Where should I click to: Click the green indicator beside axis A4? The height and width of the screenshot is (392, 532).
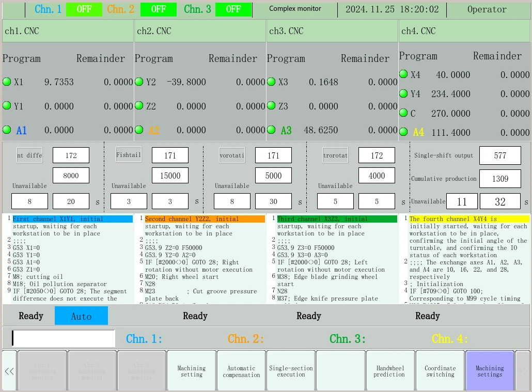(403, 132)
